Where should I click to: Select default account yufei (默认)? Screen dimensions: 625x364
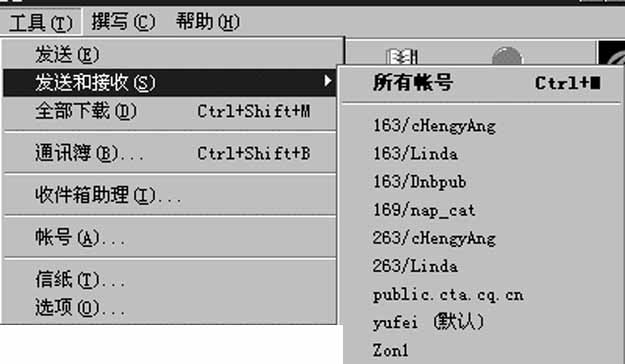tap(481, 322)
